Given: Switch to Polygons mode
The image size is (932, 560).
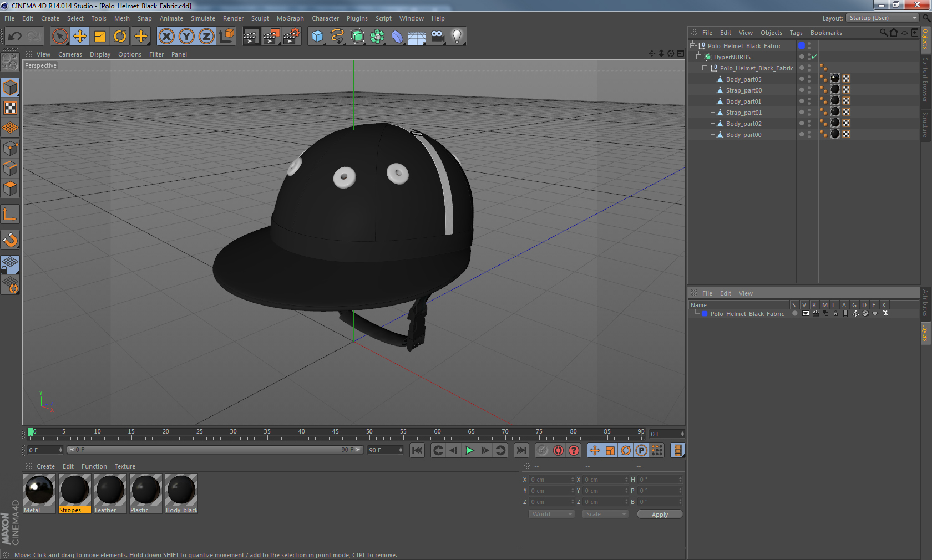Looking at the screenshot, I should 10,189.
